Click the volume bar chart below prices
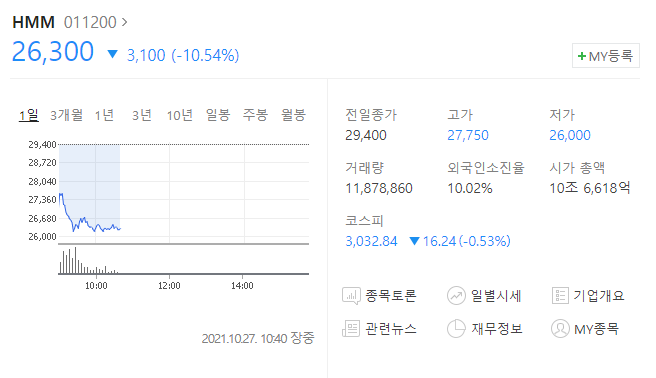This screenshot has height=378, width=656. click(x=184, y=260)
